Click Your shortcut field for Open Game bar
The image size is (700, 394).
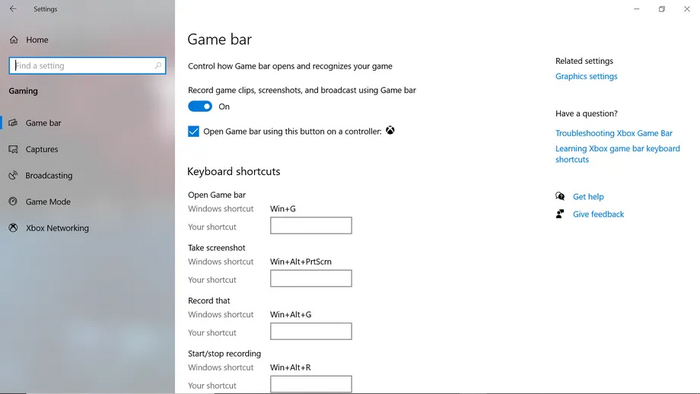[311, 225]
